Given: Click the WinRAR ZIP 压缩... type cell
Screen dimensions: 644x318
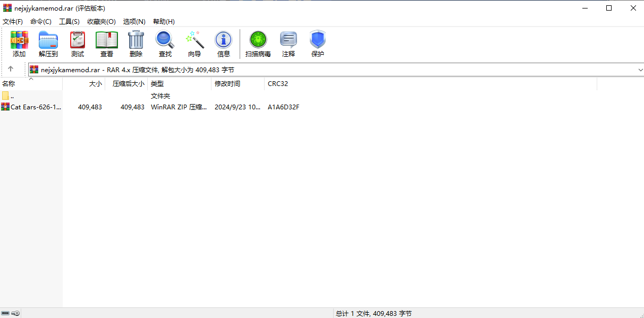Looking at the screenshot, I should pos(179,107).
